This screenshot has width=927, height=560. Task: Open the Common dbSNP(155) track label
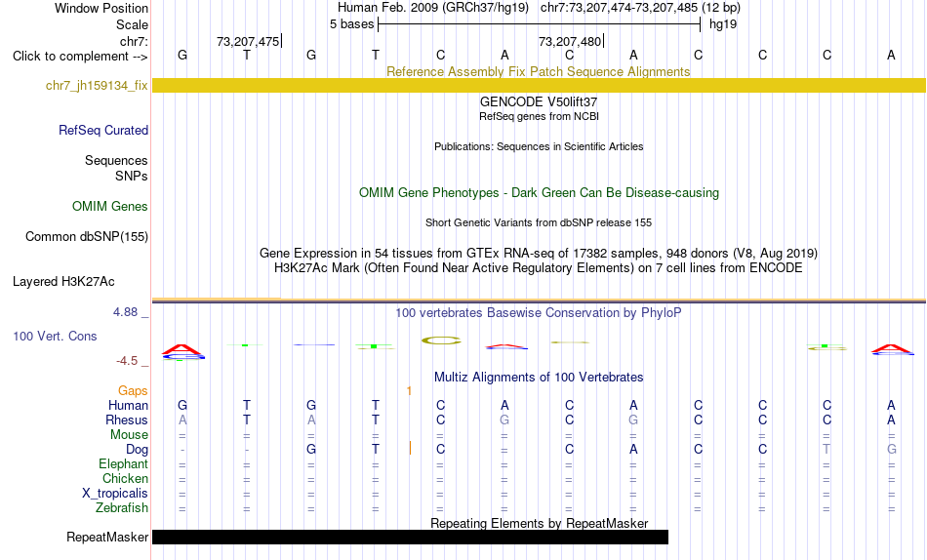[x=86, y=236]
